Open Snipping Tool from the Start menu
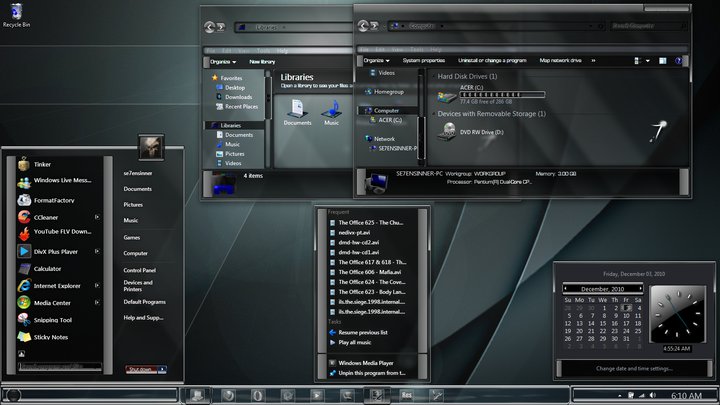This screenshot has width=720, height=405. 52,320
